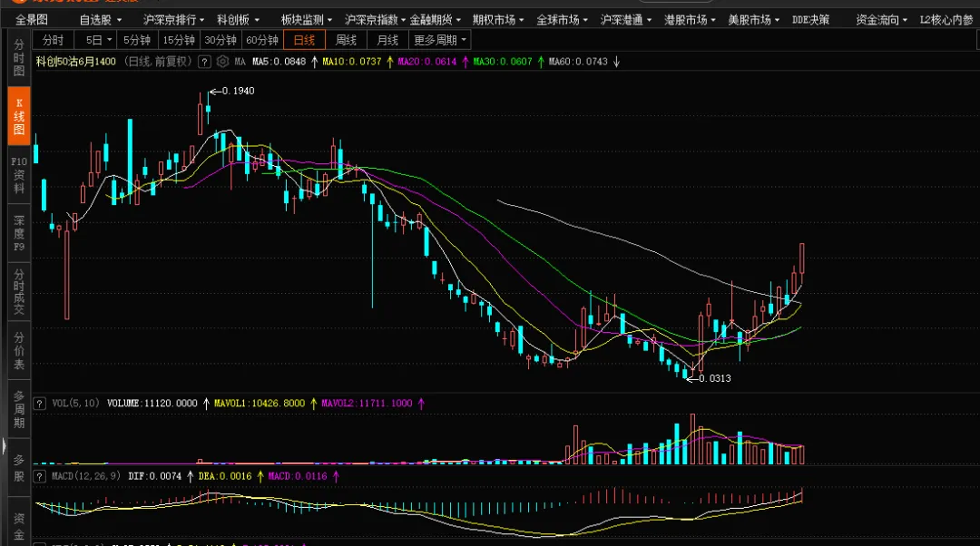Click the 日线 前复权 adjustment label

(158, 62)
